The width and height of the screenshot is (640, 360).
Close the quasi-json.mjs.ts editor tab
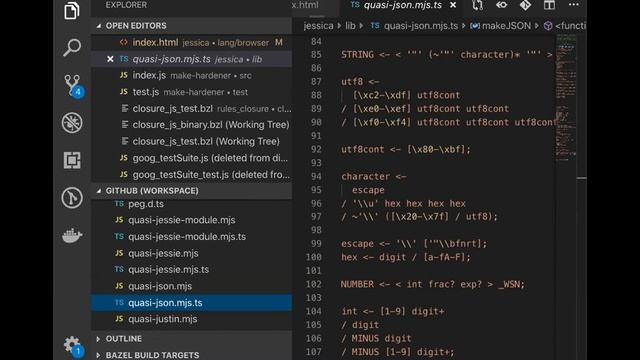pos(453,5)
